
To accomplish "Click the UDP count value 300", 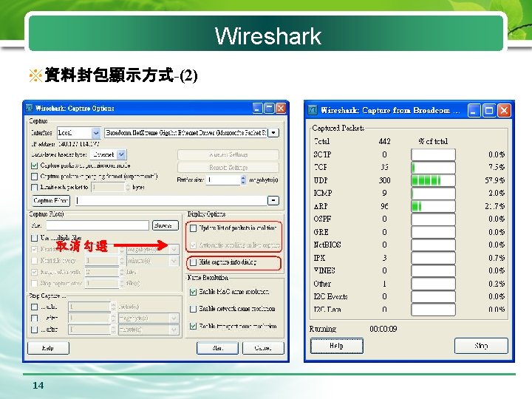I will [384, 180].
